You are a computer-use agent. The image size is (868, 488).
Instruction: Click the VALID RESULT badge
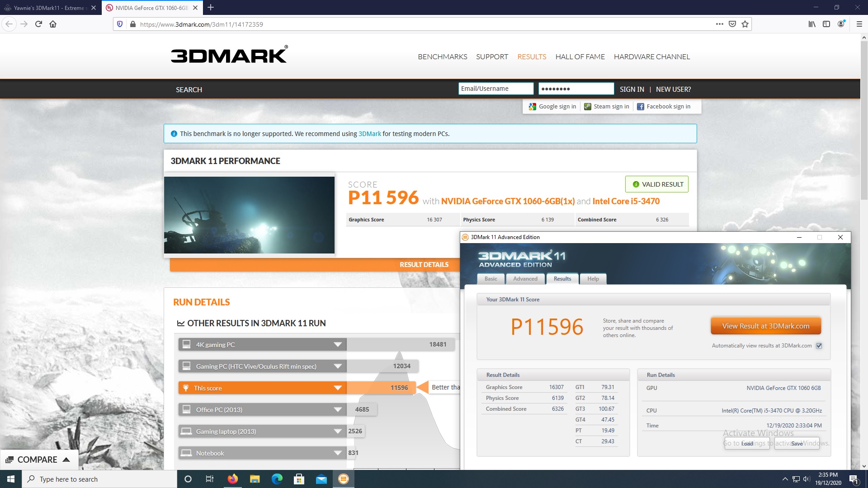tap(656, 184)
